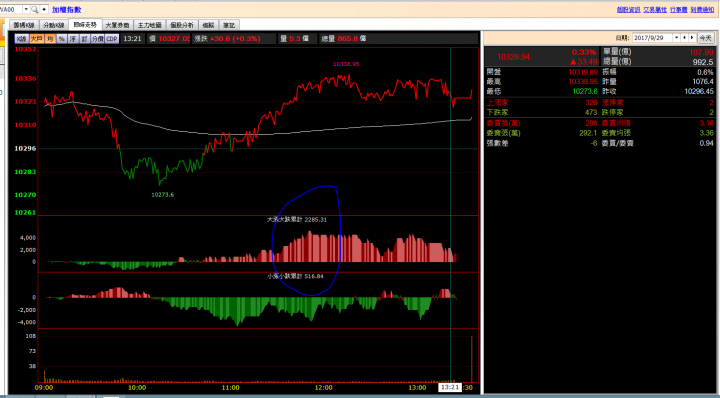720x398 pixels.
Task: Click the 10273.6 low marker on chart
Action: tap(163, 195)
